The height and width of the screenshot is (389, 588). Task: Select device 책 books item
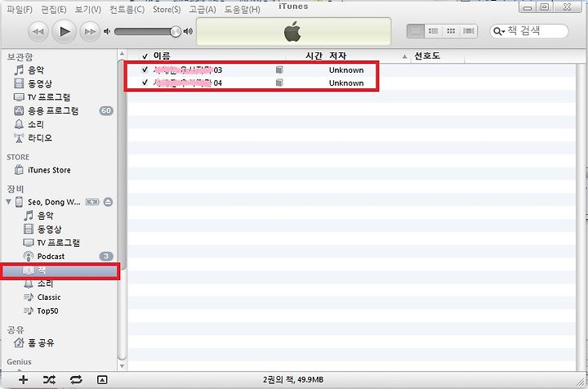tap(60, 270)
